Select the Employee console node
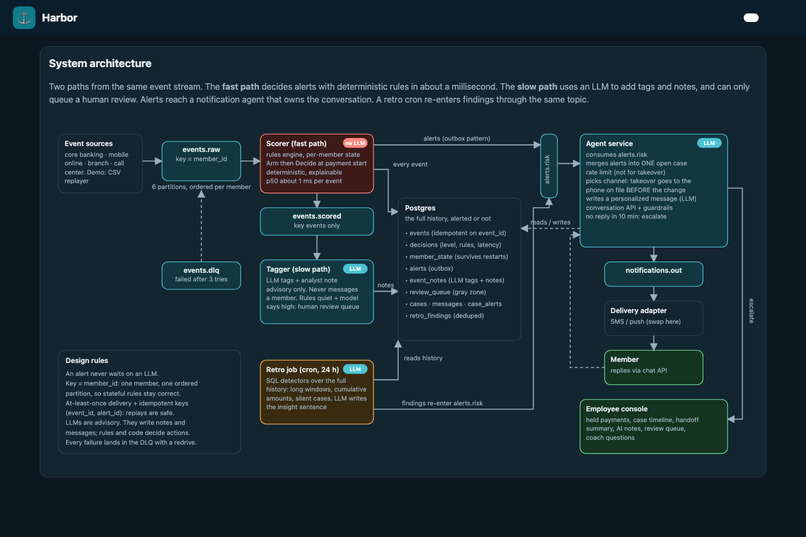This screenshot has height=537, width=806. coord(653,427)
